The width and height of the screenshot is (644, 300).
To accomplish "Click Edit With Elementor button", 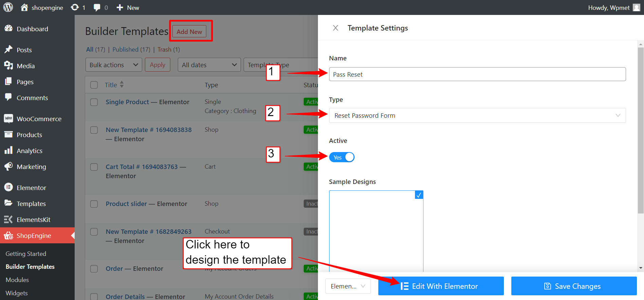I will coord(441,286).
